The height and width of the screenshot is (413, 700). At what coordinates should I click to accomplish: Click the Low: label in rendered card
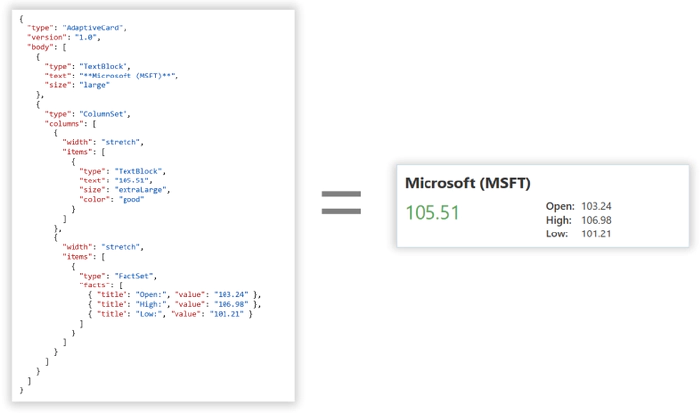[558, 234]
